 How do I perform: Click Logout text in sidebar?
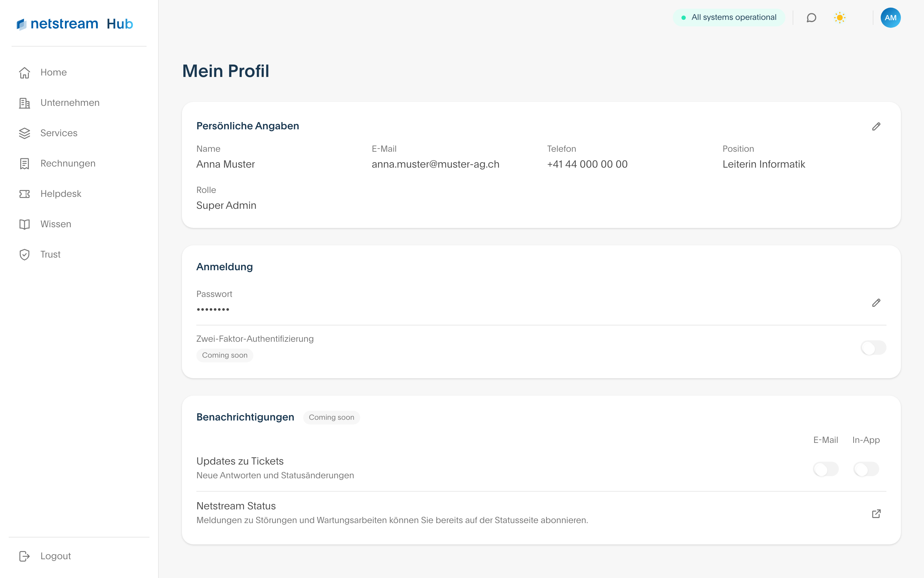click(56, 556)
